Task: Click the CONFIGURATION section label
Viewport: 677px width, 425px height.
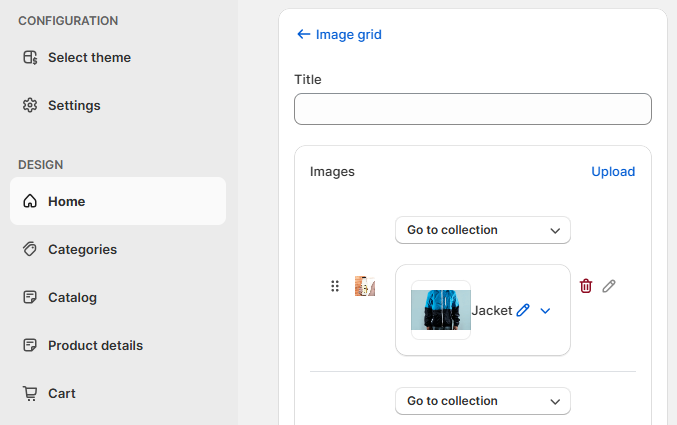Action: click(68, 21)
